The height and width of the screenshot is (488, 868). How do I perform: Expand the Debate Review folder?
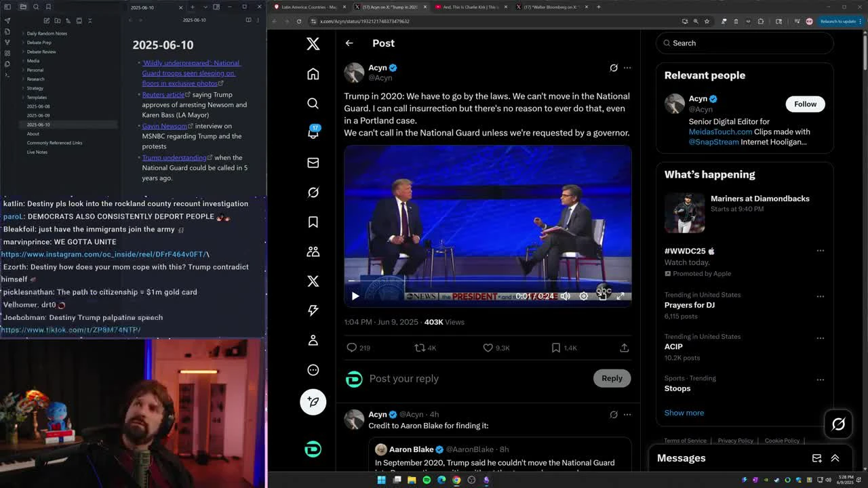(x=41, y=52)
